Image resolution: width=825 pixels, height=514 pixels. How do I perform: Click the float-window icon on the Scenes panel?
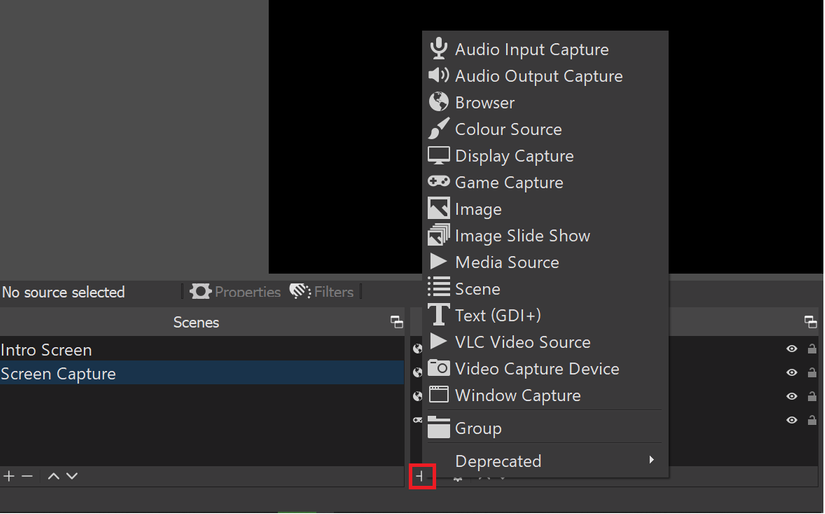397,322
